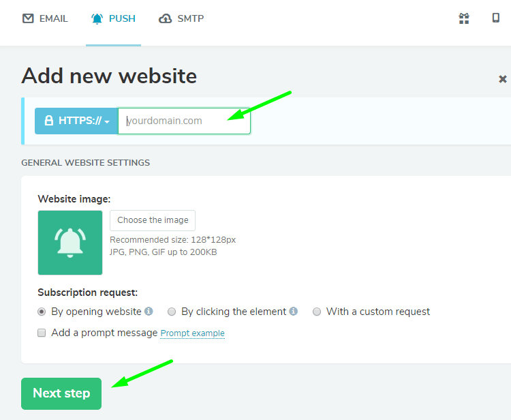Click the green bell website image
Screen dimensions: 511x420
(x=70, y=243)
